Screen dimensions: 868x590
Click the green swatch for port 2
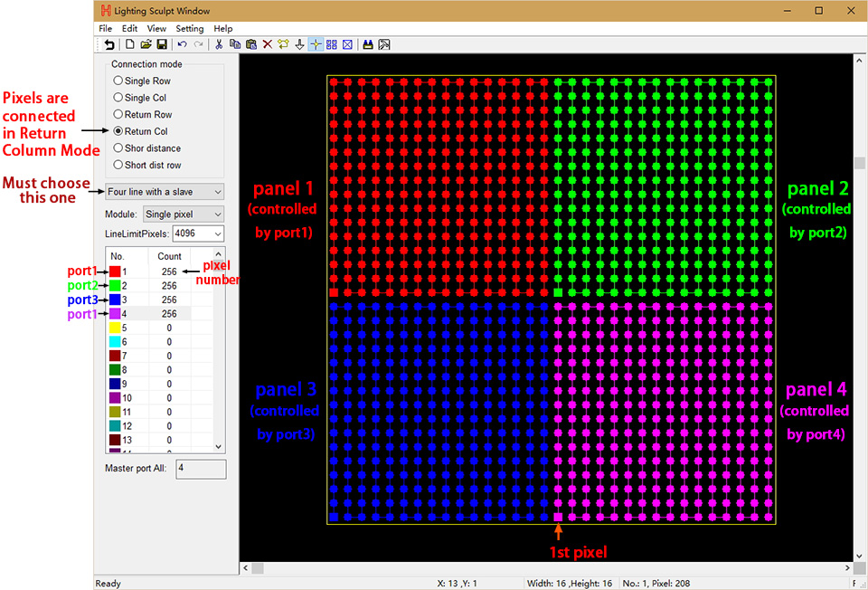[115, 285]
